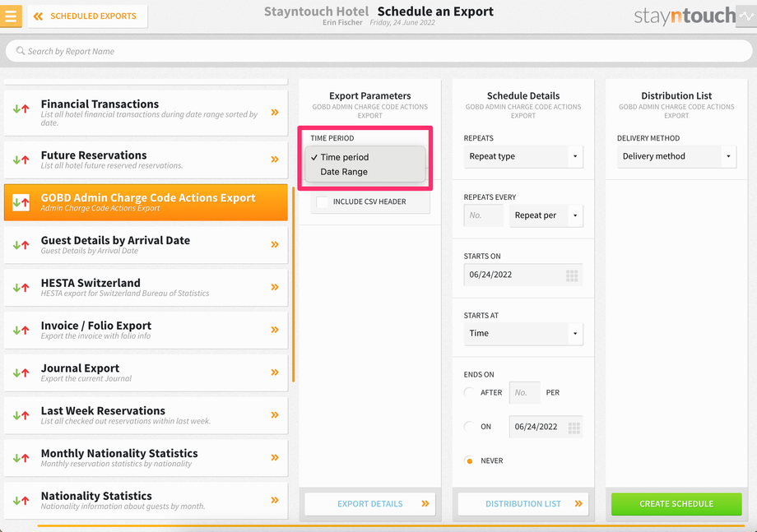Screen dimensions: 757x532
Task: Select the Ends On After radio button
Action: pyautogui.click(x=469, y=392)
